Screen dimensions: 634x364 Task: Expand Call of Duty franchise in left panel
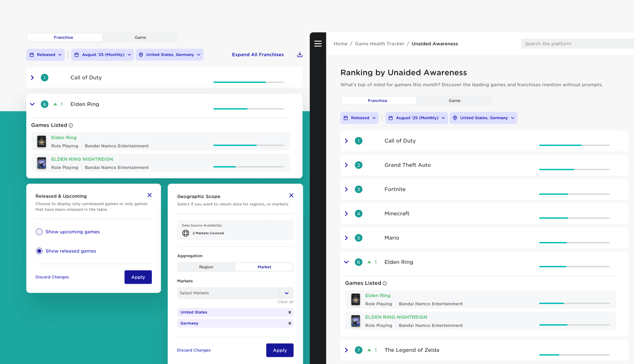[32, 78]
